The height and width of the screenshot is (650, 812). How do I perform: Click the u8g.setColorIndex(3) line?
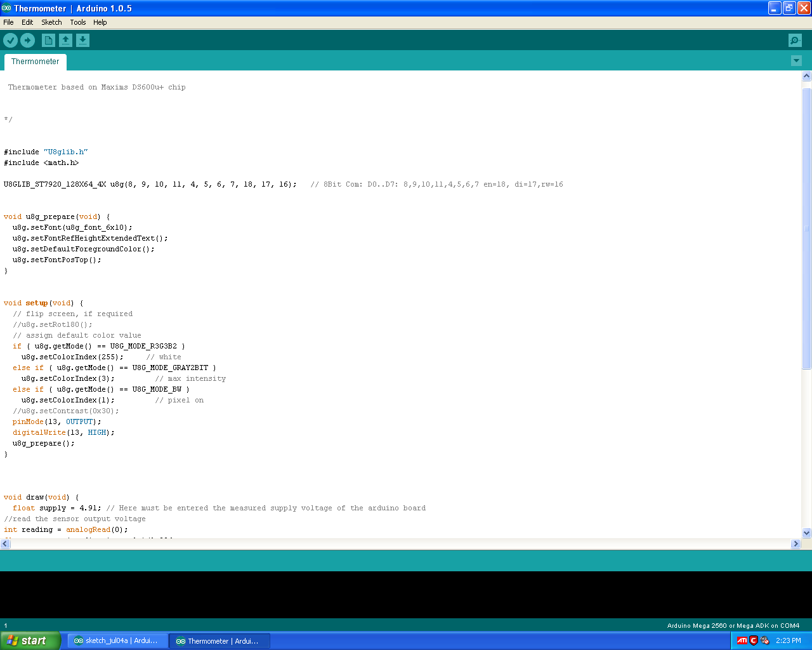[x=68, y=379]
